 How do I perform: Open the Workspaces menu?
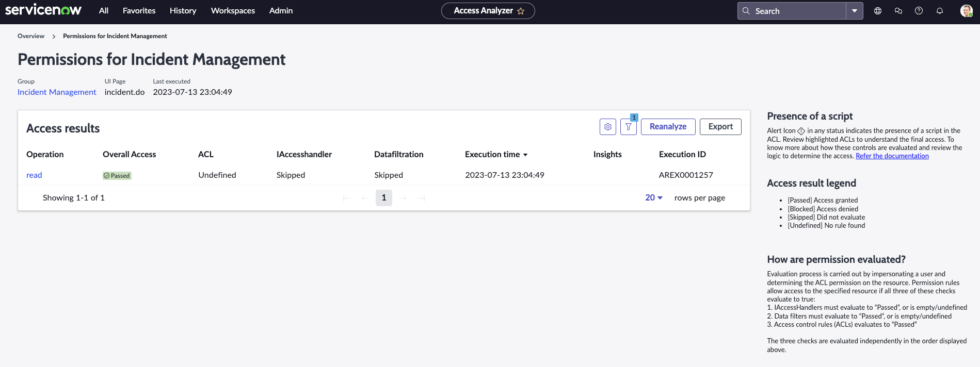click(x=233, y=11)
